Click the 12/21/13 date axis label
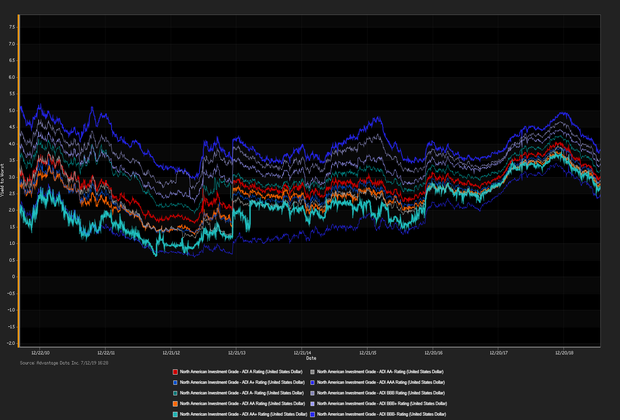Image resolution: width=620 pixels, height=420 pixels. tap(236, 353)
